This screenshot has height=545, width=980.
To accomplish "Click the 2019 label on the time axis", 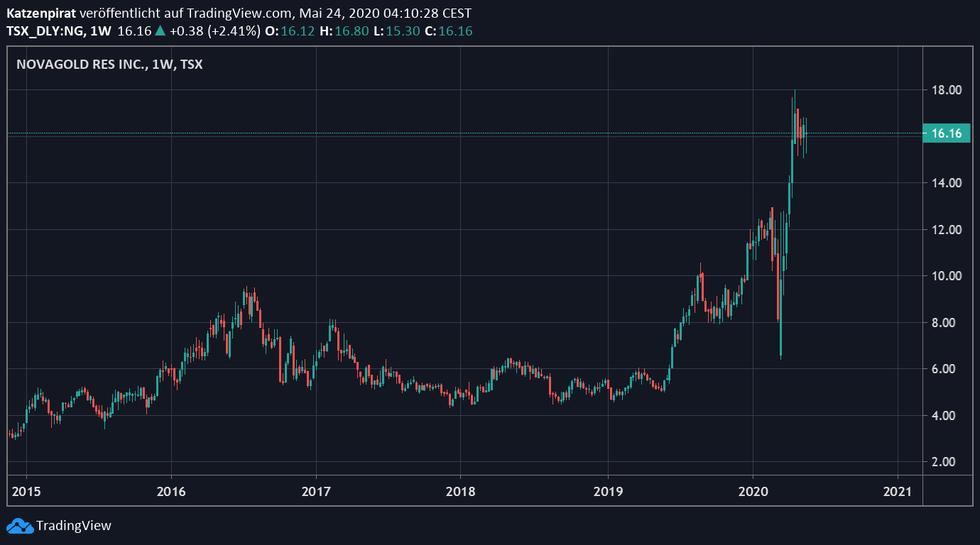I will click(607, 491).
